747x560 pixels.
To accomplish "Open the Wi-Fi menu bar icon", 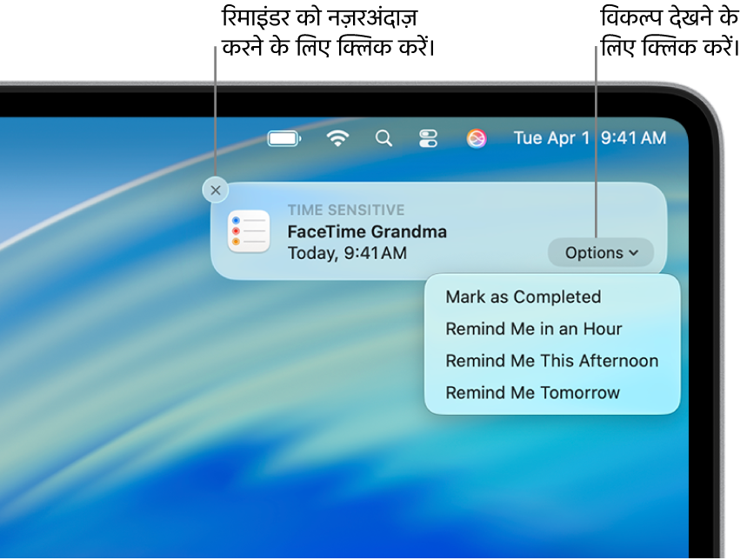I will point(337,138).
